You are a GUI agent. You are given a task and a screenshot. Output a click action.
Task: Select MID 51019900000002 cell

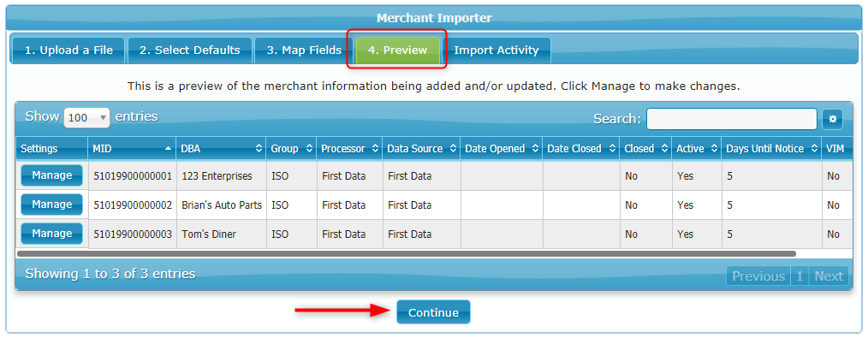click(133, 205)
